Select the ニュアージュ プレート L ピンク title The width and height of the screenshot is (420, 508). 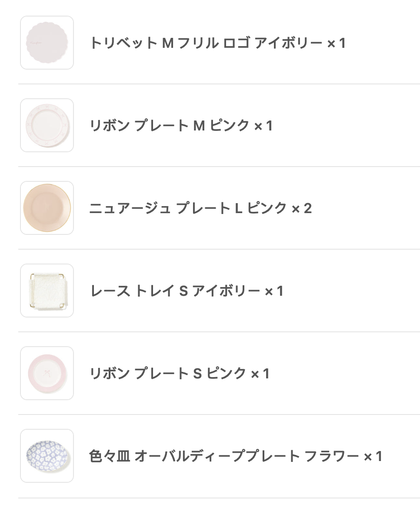pyautogui.click(x=188, y=208)
